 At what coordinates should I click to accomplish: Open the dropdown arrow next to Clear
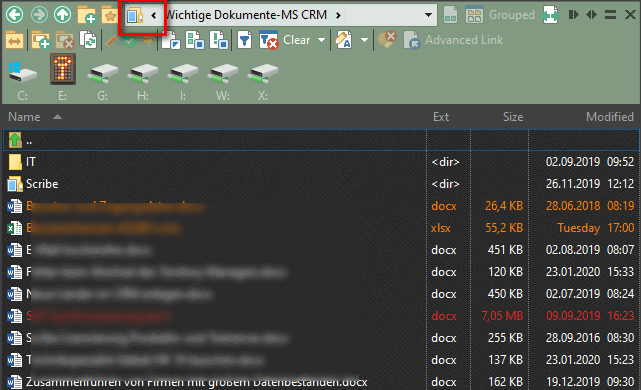321,40
